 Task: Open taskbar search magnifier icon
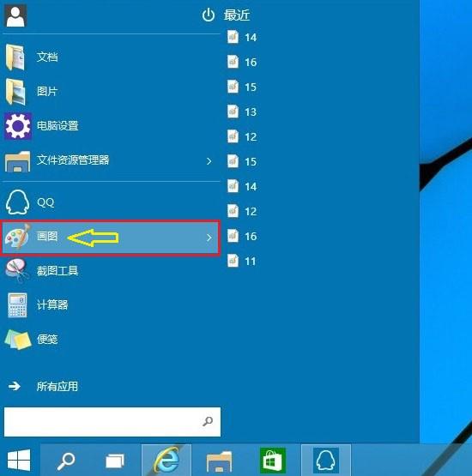65,461
